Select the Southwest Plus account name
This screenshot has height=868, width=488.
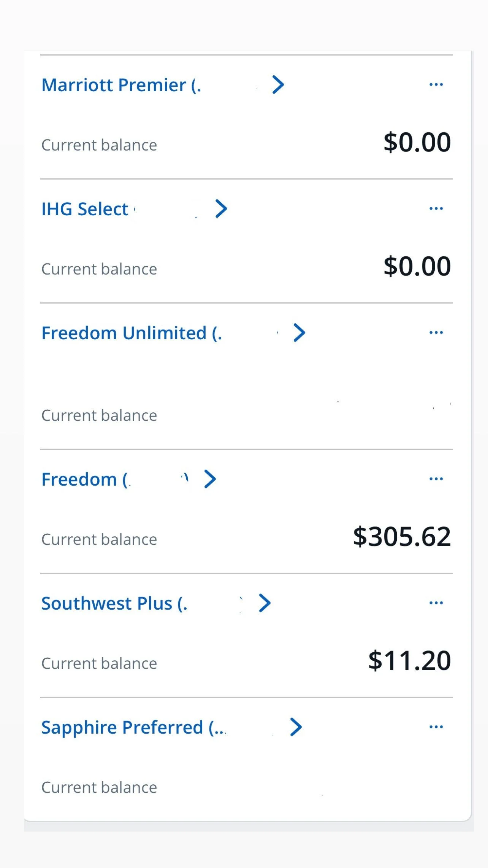(114, 603)
